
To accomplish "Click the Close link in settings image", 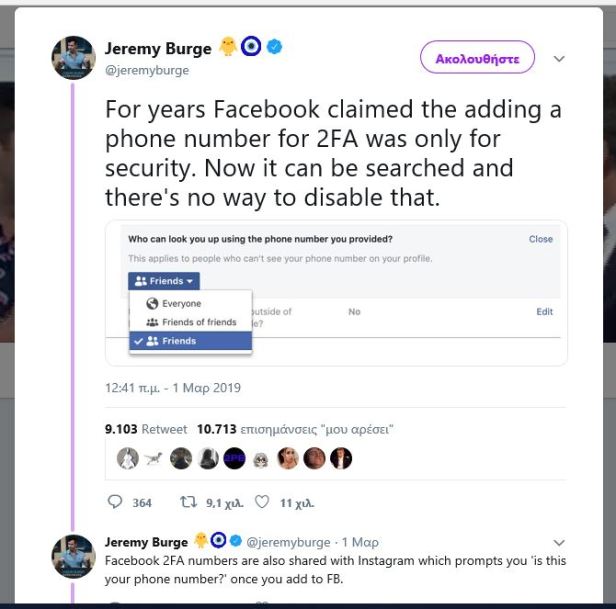I will [540, 239].
